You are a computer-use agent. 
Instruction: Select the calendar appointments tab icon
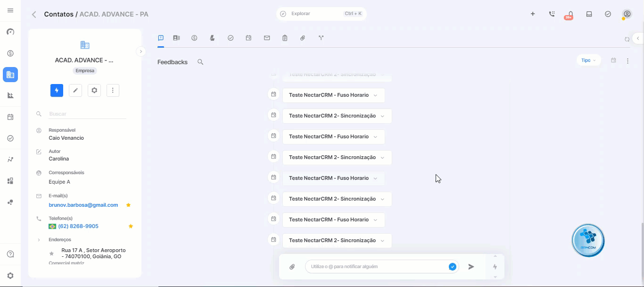tap(248, 38)
